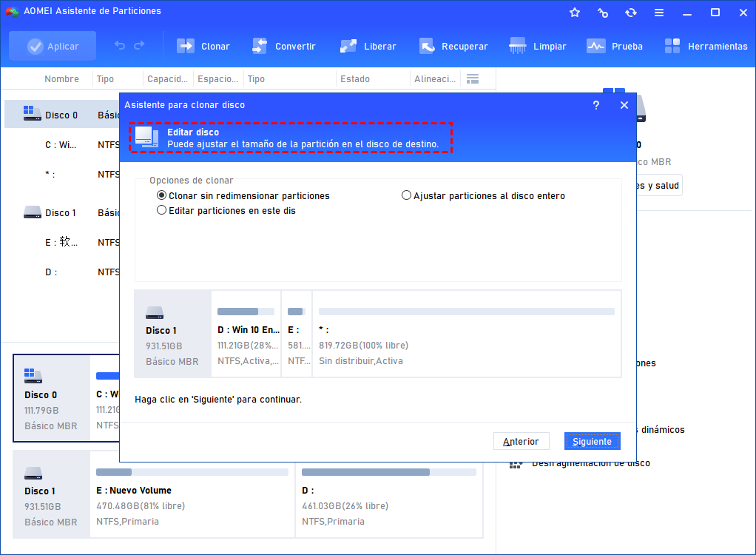
Task: Select Disco 0 row in disk list
Action: (x=61, y=115)
